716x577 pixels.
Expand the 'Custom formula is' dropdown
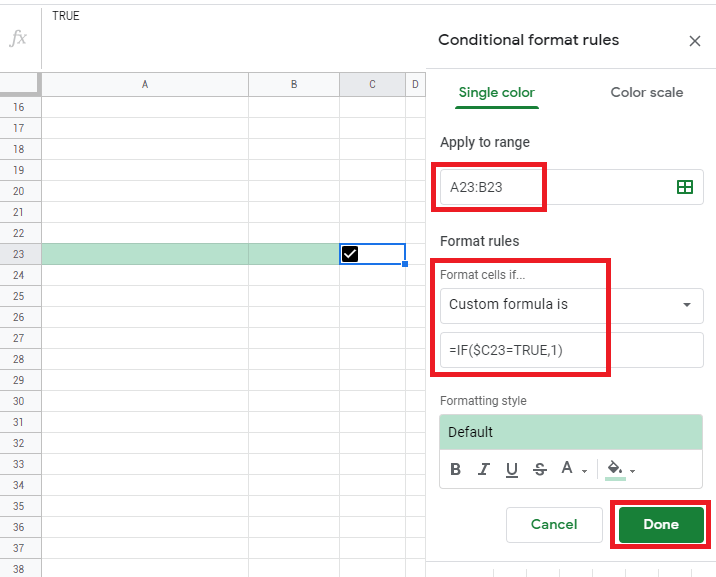pos(686,305)
